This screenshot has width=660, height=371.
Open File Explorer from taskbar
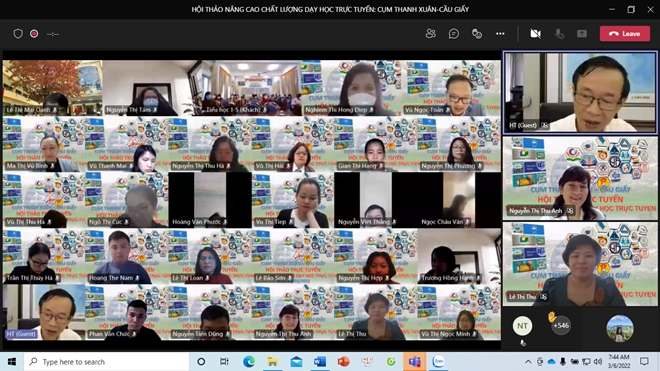(272, 362)
